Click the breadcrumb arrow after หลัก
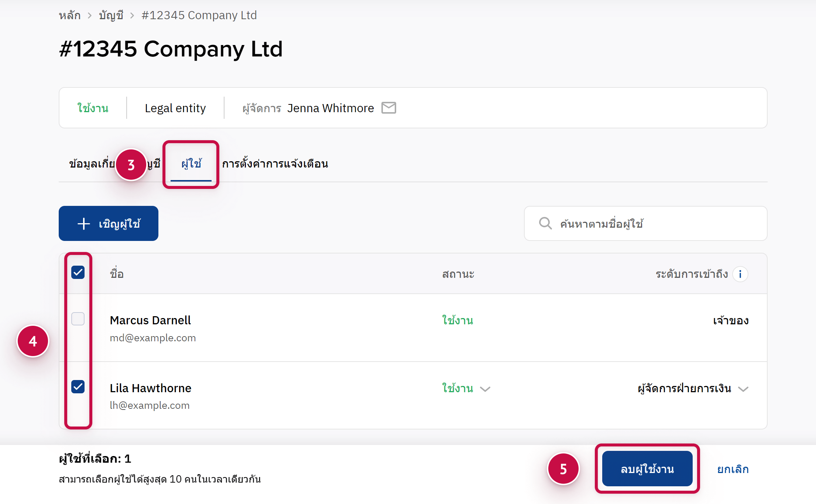The width and height of the screenshot is (816, 504). [90, 15]
